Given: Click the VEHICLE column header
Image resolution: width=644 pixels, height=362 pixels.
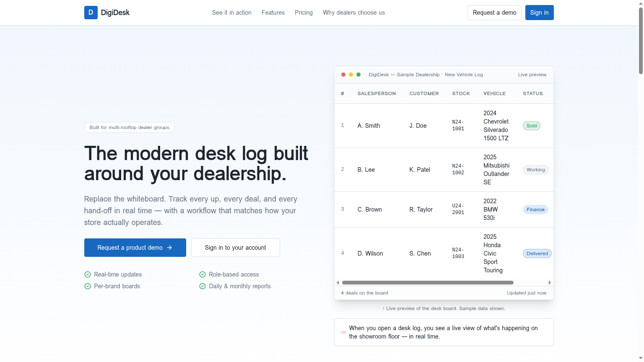Looking at the screenshot, I should click(x=494, y=93).
